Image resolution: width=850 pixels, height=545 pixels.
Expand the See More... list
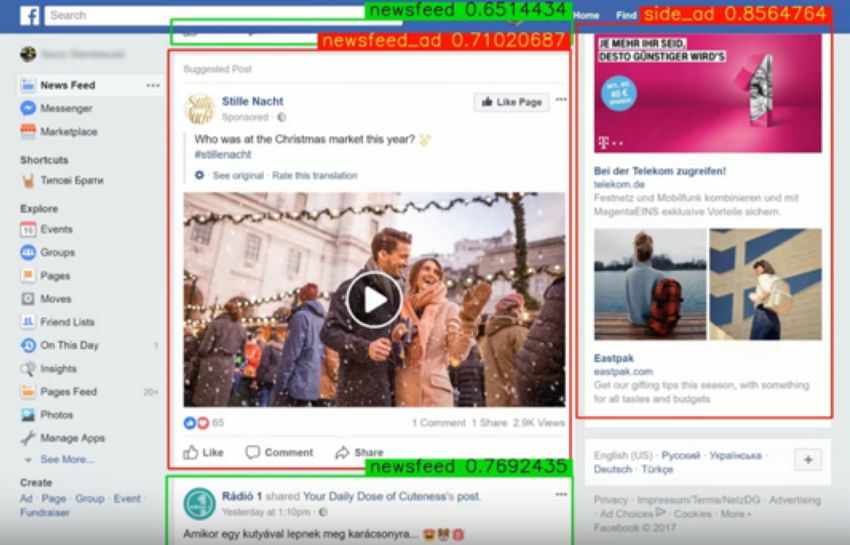click(x=67, y=460)
